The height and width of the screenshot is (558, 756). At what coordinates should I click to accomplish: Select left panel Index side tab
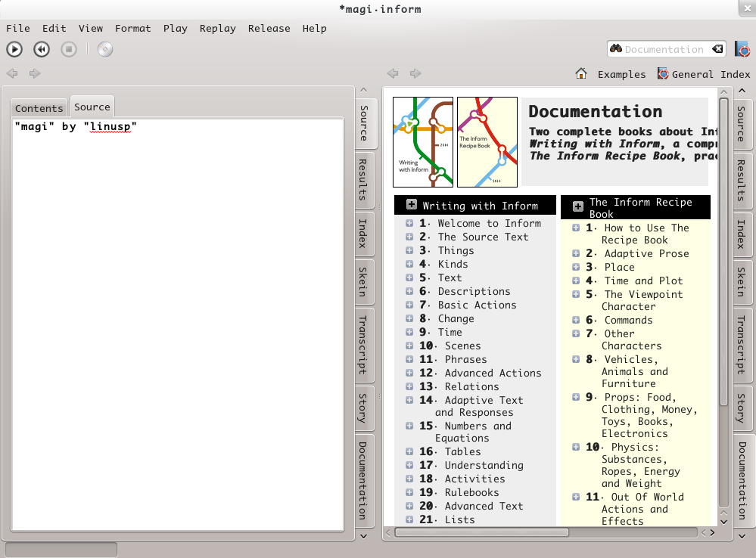[365, 233]
